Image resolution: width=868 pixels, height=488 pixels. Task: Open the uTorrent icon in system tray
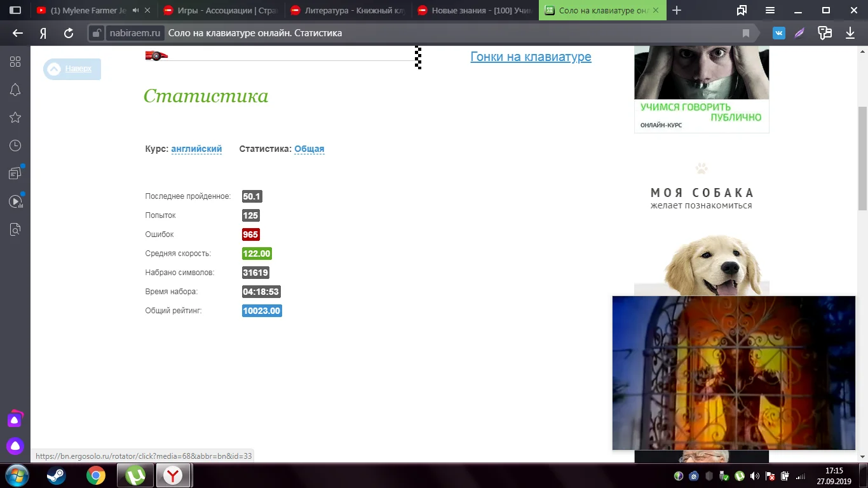(x=739, y=476)
